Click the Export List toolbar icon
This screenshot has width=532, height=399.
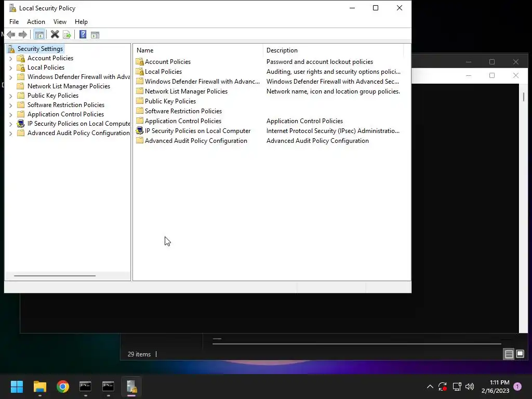[x=67, y=35]
